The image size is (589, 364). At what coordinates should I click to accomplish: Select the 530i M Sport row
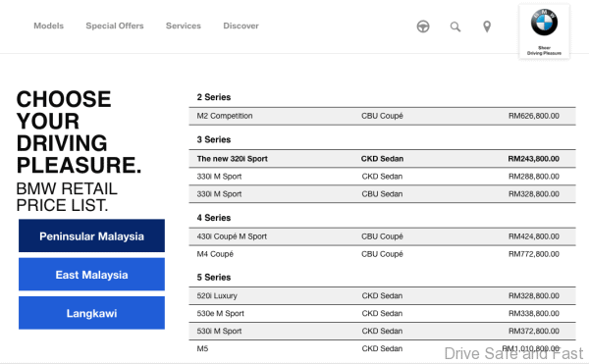pos(382,331)
